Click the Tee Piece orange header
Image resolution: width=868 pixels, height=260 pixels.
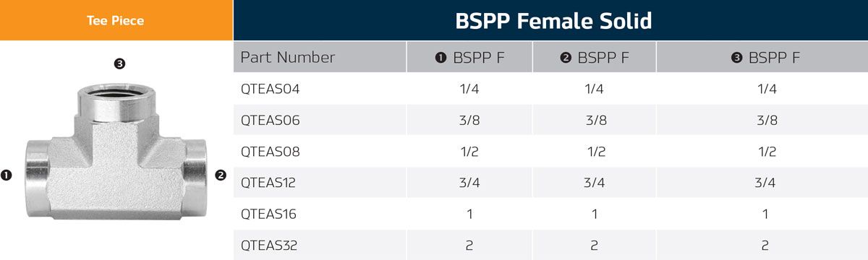[x=116, y=20]
